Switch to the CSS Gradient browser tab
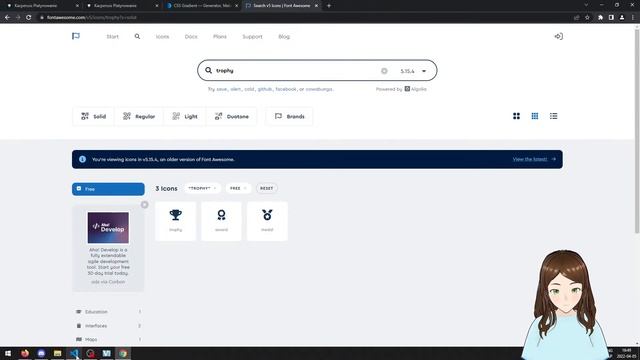 pyautogui.click(x=203, y=6)
